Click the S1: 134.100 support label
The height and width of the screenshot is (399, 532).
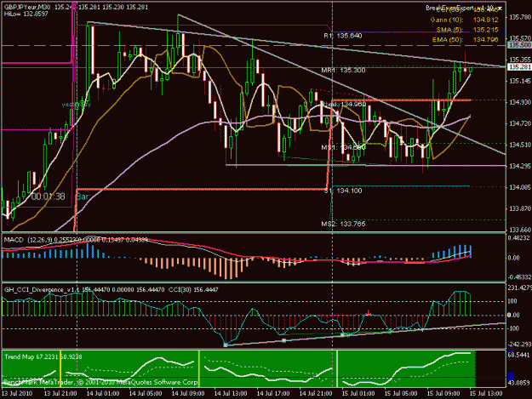click(343, 191)
